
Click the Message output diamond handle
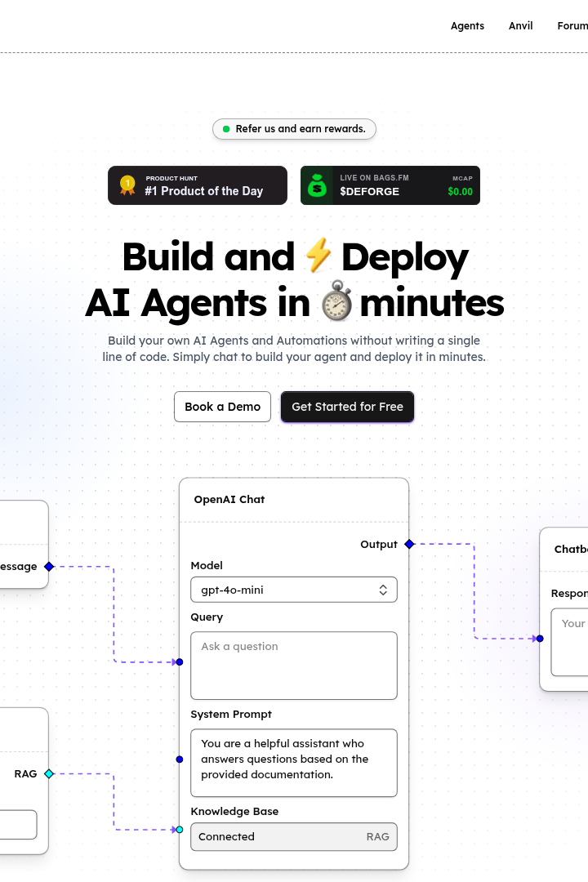[x=49, y=567]
